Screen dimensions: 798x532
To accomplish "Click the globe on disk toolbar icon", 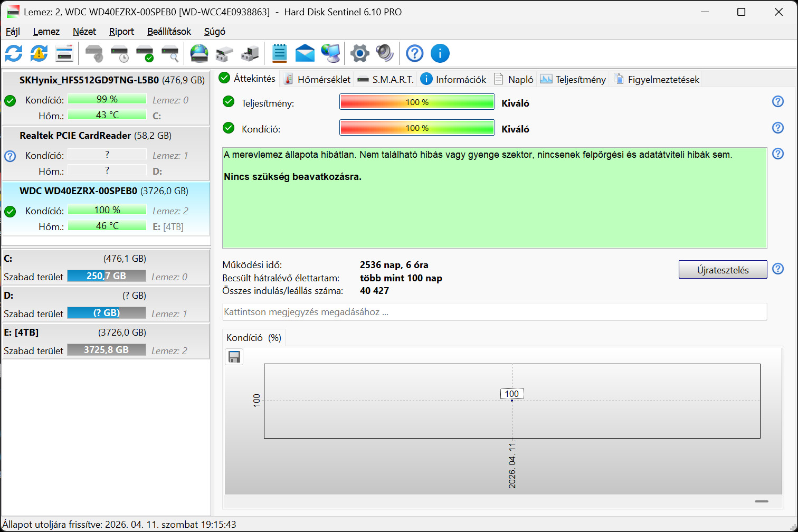I will click(x=199, y=53).
